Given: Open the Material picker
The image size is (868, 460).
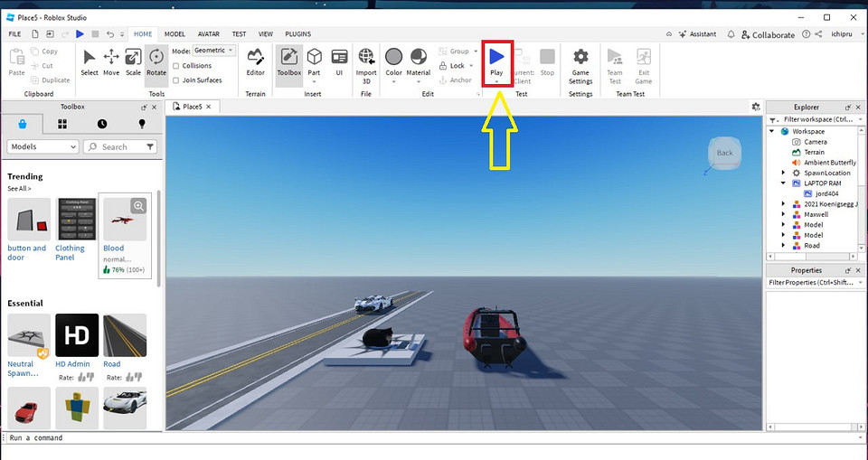Looking at the screenshot, I should click(x=419, y=61).
